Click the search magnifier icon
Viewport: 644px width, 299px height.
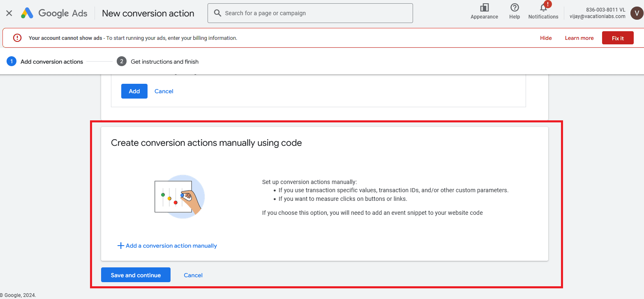pos(217,13)
